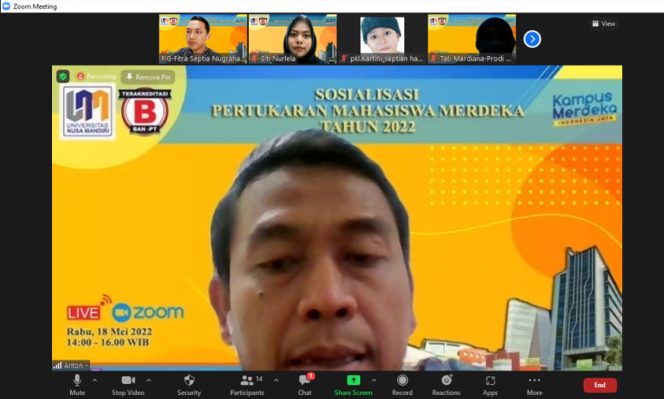Screen dimensions: 664x399
Task: Click the Remove Pin button
Action: click(x=148, y=77)
